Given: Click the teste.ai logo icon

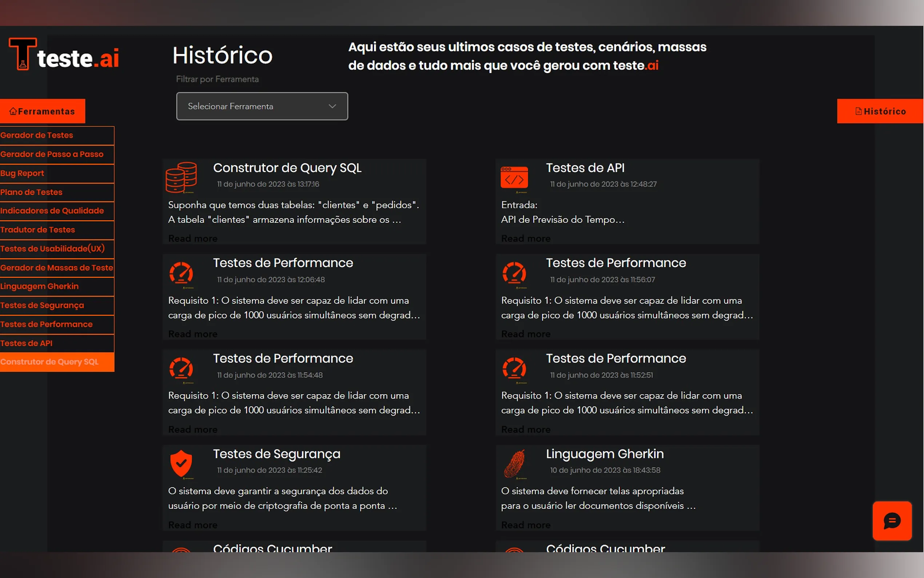Looking at the screenshot, I should [x=23, y=54].
